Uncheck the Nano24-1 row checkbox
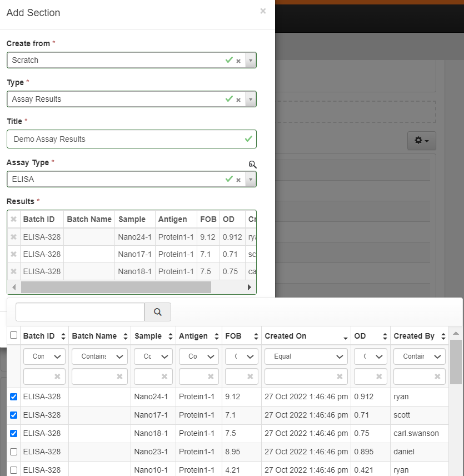The height and width of the screenshot is (476, 464). (14, 396)
